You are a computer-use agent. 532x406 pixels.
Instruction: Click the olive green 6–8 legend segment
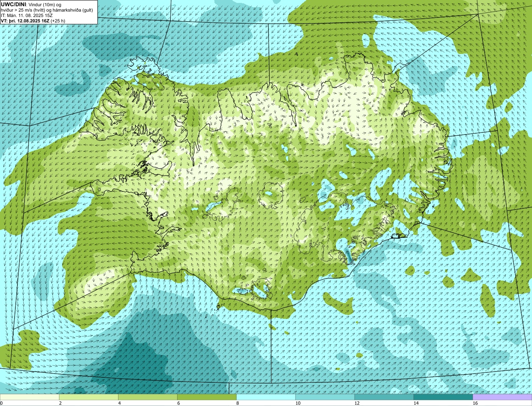click(x=207, y=397)
